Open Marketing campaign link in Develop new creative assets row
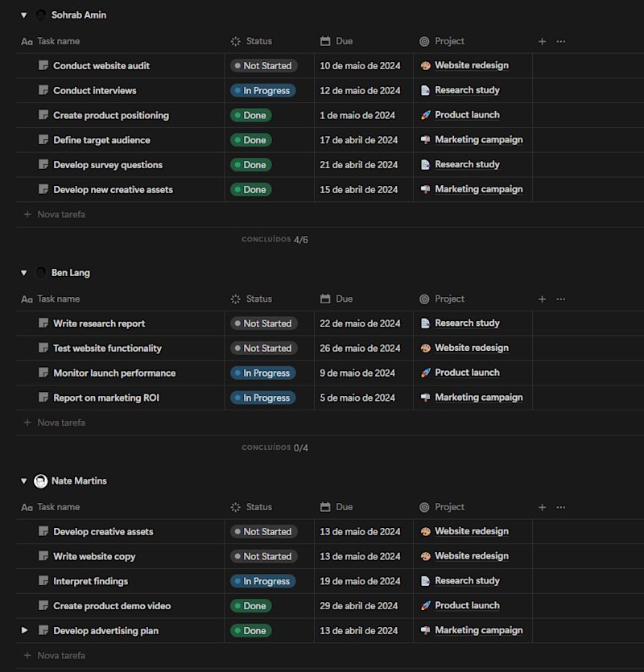 point(478,189)
